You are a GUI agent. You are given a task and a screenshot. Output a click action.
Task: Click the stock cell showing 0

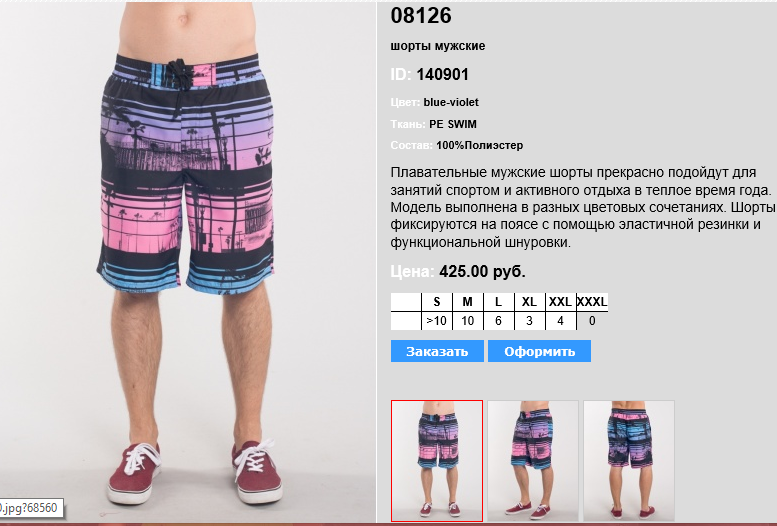pos(592,321)
